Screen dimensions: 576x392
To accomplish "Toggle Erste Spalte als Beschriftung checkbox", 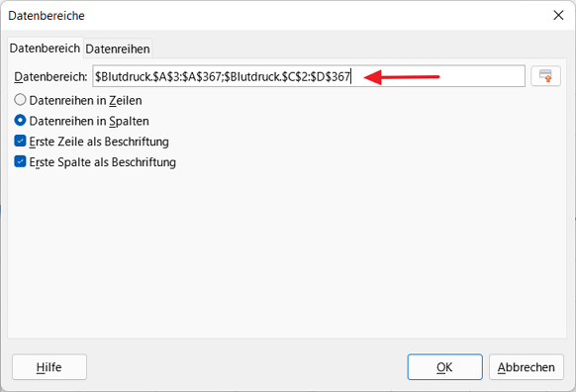I will coord(20,161).
